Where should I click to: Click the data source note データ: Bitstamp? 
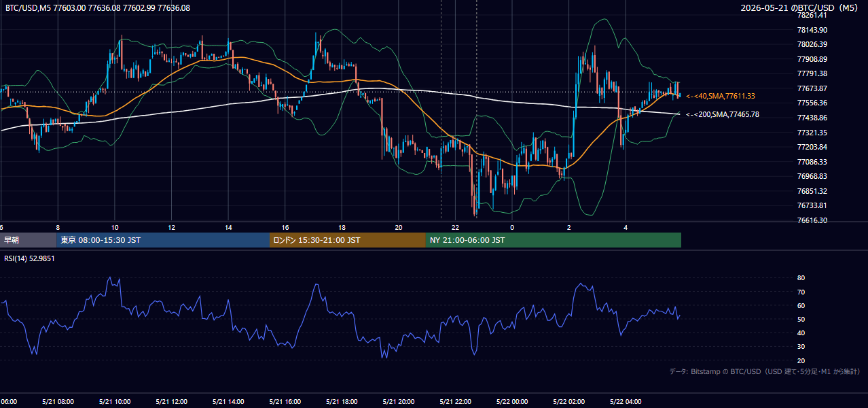pos(765,371)
